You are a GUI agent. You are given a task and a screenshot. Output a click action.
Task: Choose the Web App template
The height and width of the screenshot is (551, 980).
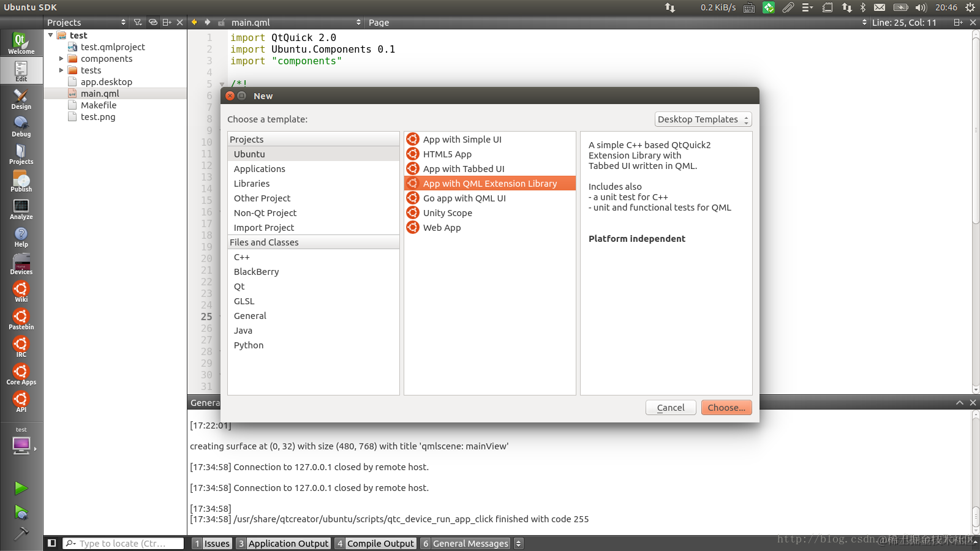pyautogui.click(x=490, y=228)
